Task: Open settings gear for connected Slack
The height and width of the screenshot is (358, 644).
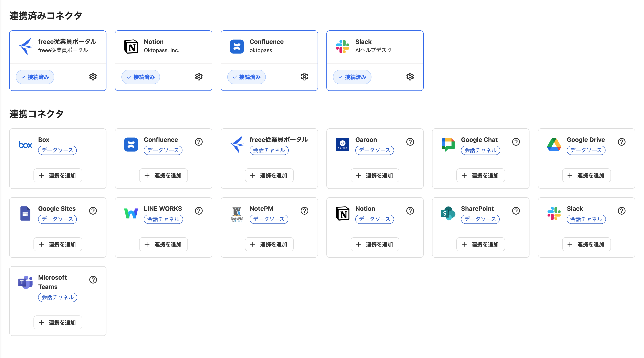Action: (410, 77)
